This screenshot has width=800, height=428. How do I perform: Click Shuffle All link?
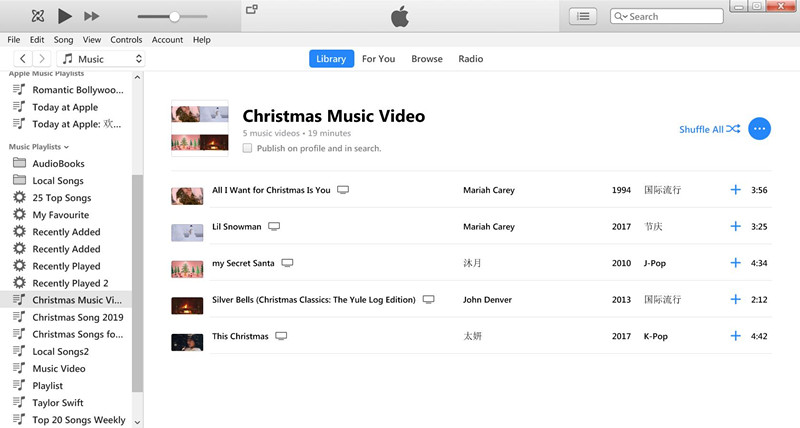709,129
